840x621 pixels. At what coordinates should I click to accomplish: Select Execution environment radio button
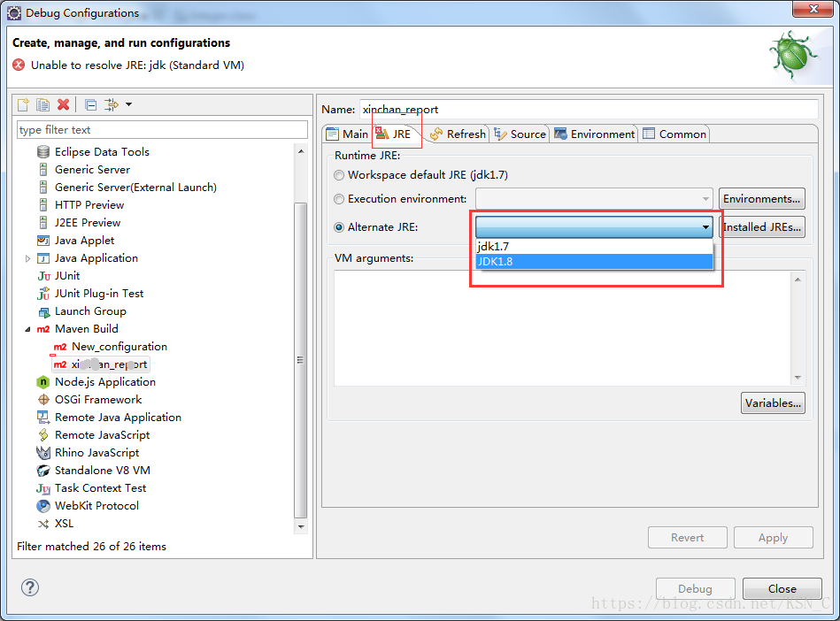(339, 199)
